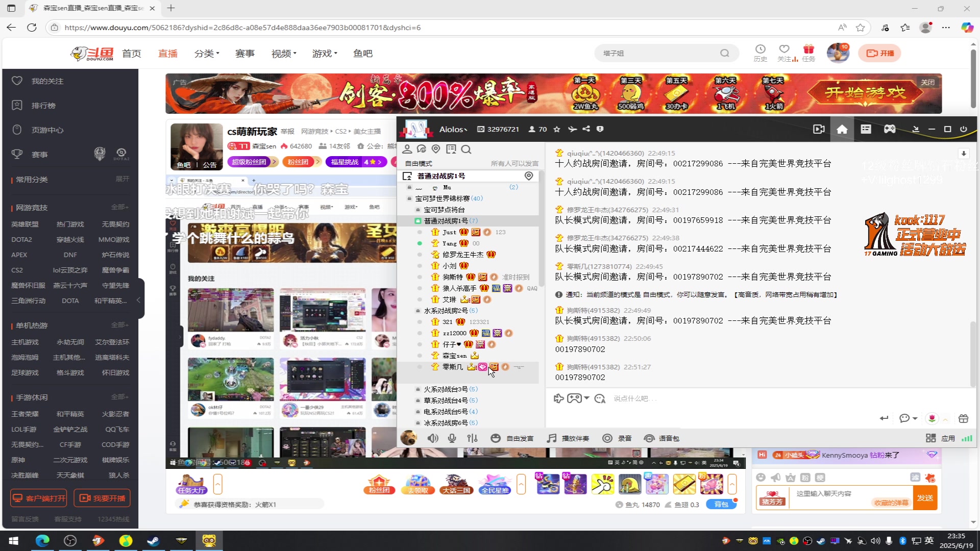The width and height of the screenshot is (980, 551).
Task: Open Douyu 历史 history icon
Action: (761, 53)
